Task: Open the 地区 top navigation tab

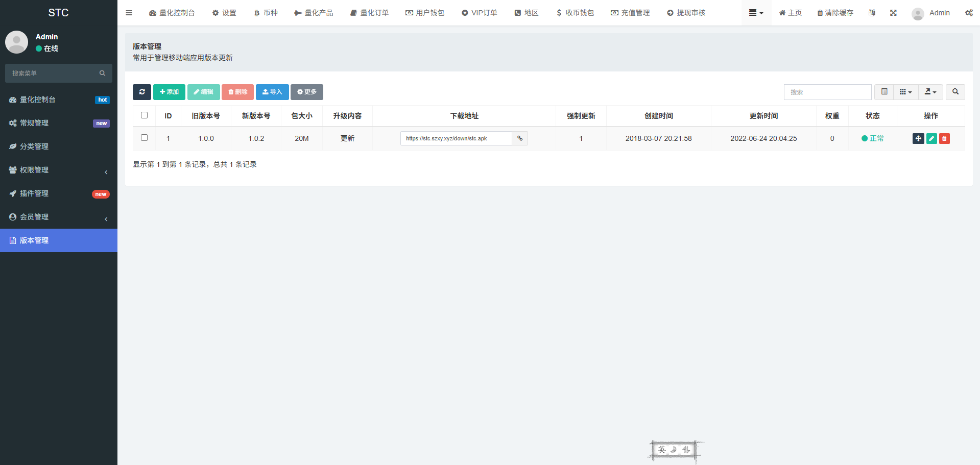Action: 527,13
